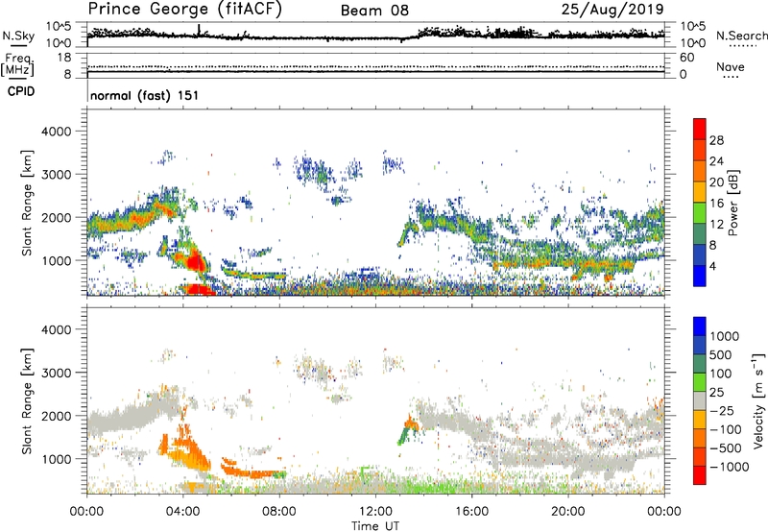Click the '04:00' time axis tick

183,512
